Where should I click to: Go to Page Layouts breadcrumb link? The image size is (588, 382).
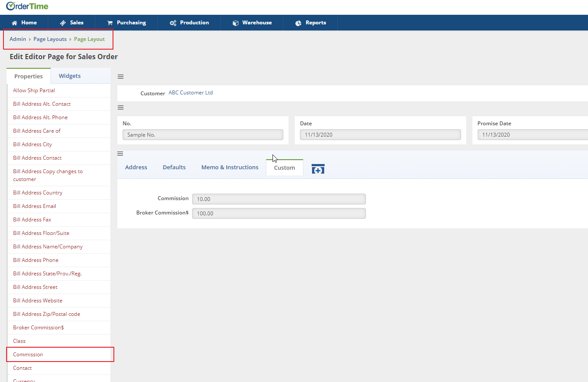point(50,39)
